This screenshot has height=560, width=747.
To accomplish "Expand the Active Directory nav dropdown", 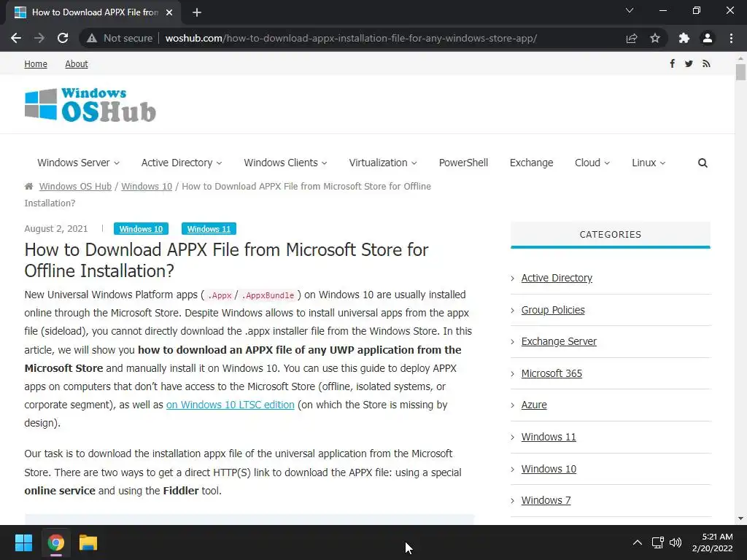I will 182,163.
